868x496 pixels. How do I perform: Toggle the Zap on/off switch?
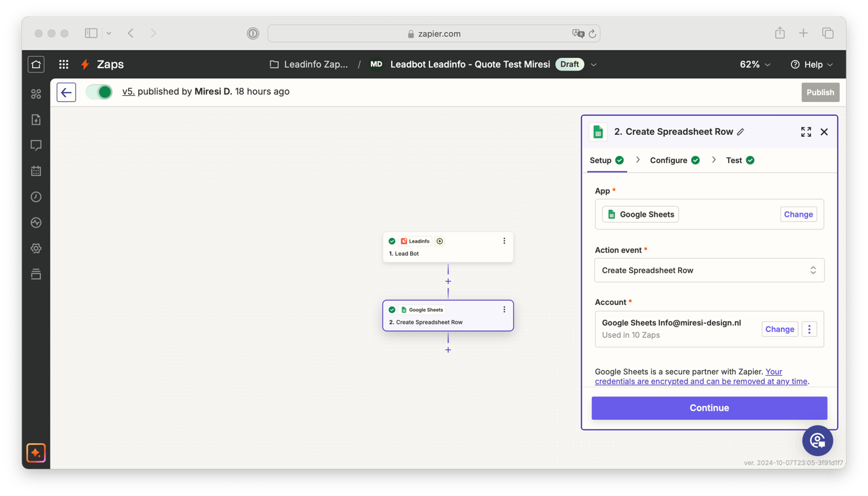(100, 91)
